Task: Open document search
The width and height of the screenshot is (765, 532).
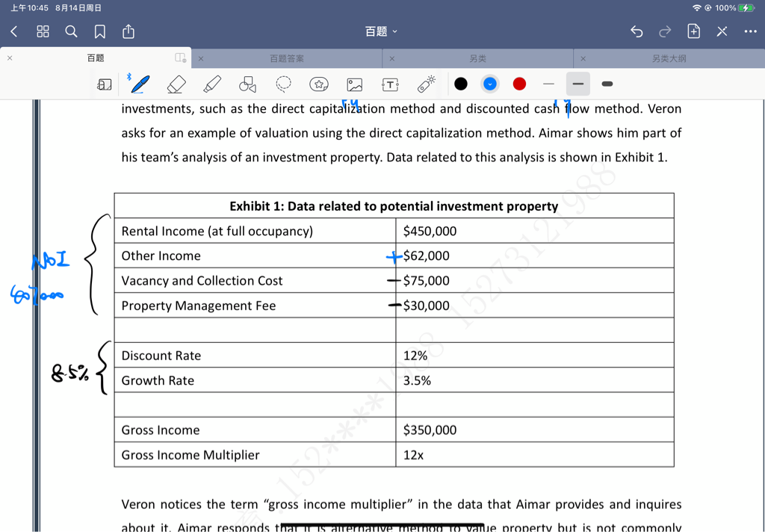Action: [71, 31]
